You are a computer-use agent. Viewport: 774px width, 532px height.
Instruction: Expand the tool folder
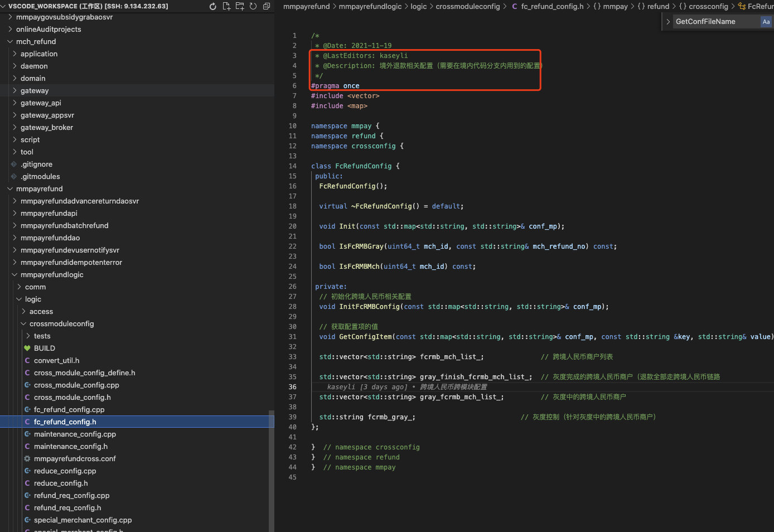tap(14, 152)
